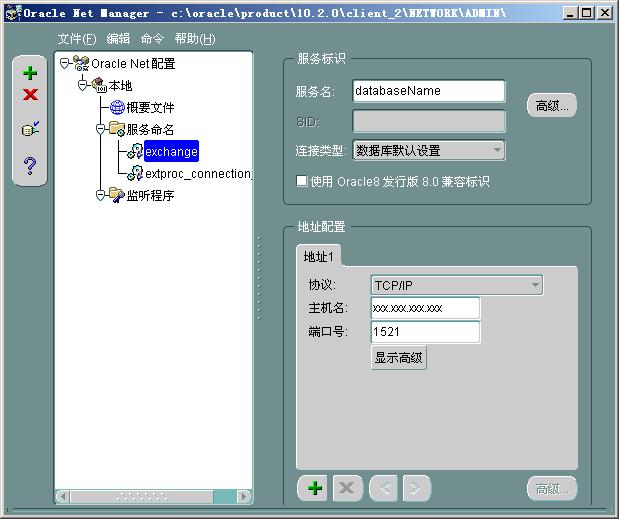This screenshot has width=619, height=519.
Task: Select the extproc_connection tree item
Action: [x=198, y=173]
